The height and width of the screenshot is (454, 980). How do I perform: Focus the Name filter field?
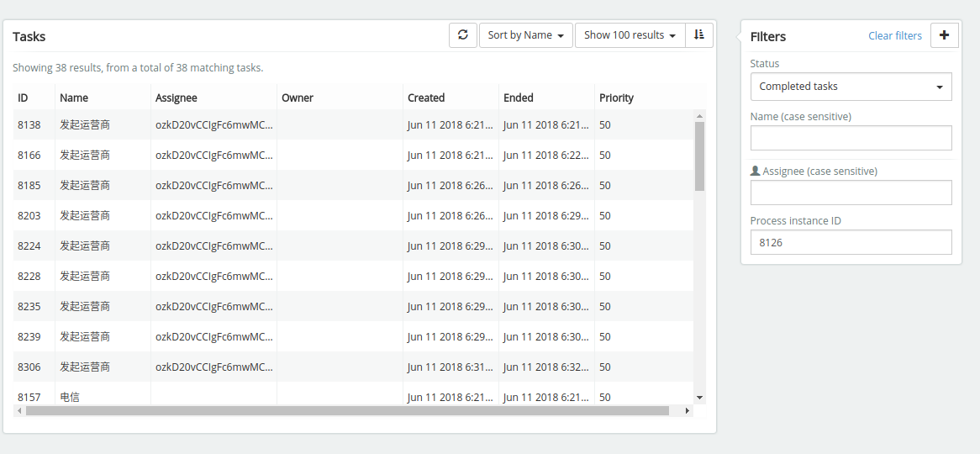pyautogui.click(x=851, y=138)
